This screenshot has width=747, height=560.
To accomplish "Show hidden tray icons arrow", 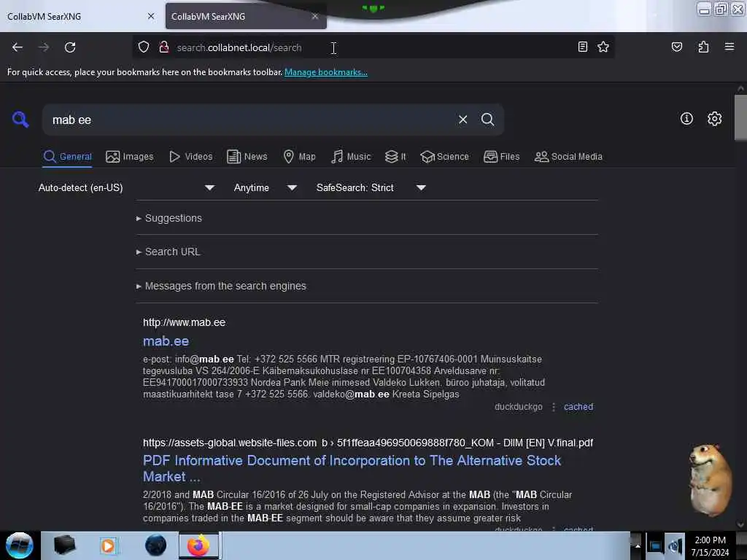I will point(637,546).
